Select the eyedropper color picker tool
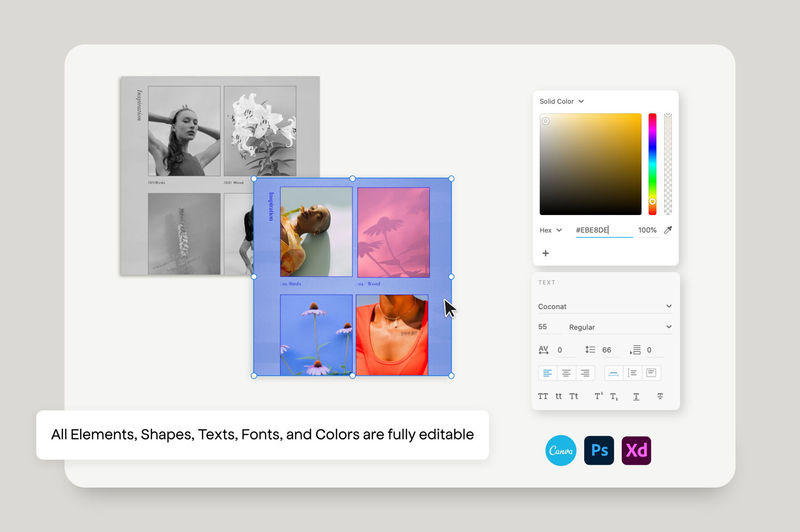The width and height of the screenshot is (800, 532). (x=668, y=230)
